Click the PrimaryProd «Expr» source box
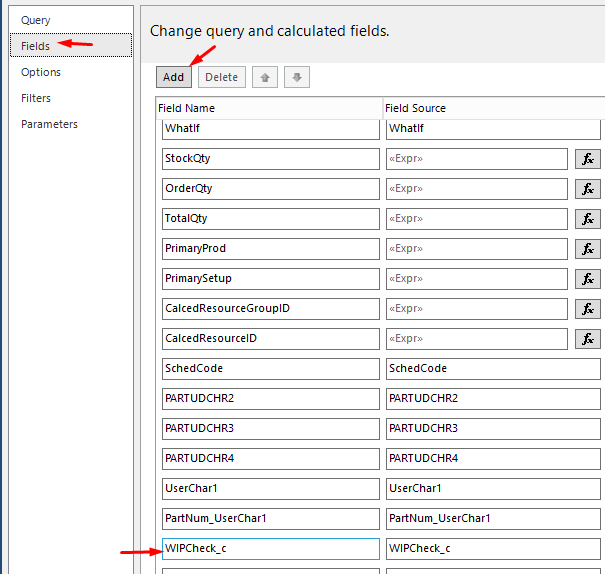605x574 pixels. [x=477, y=249]
